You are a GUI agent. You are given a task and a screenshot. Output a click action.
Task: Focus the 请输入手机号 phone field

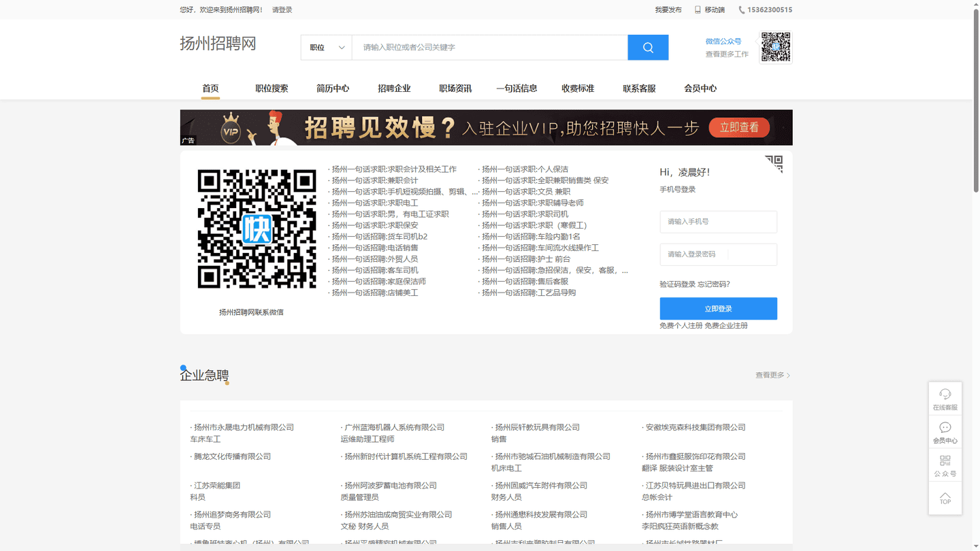[x=718, y=222]
